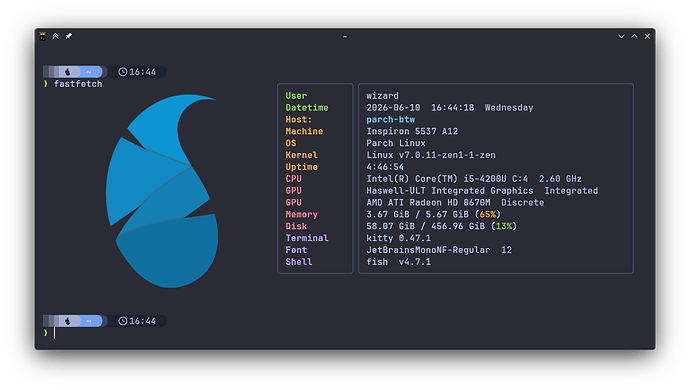Click the clock icon in bottom prompt
Viewport: 690px width, 390px height.
click(x=123, y=321)
